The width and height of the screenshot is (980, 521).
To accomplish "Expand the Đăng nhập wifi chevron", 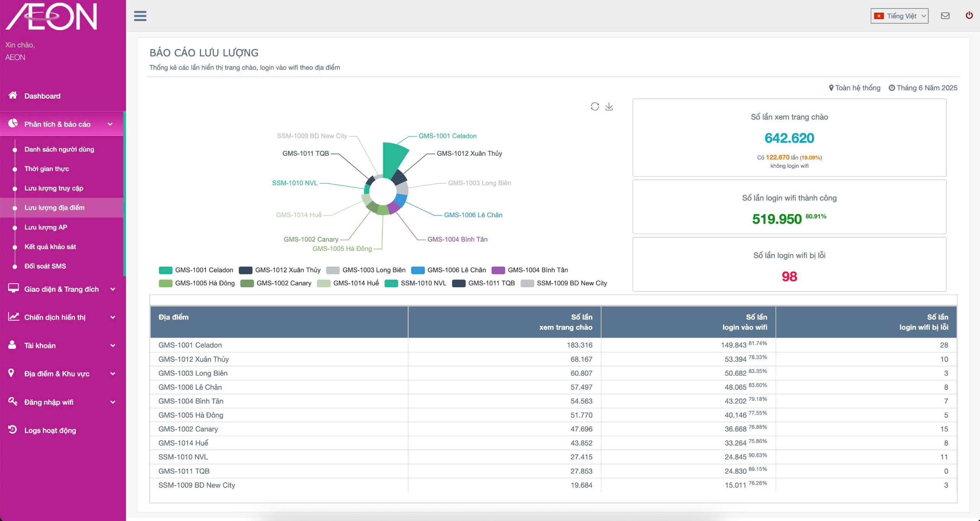I will (113, 402).
